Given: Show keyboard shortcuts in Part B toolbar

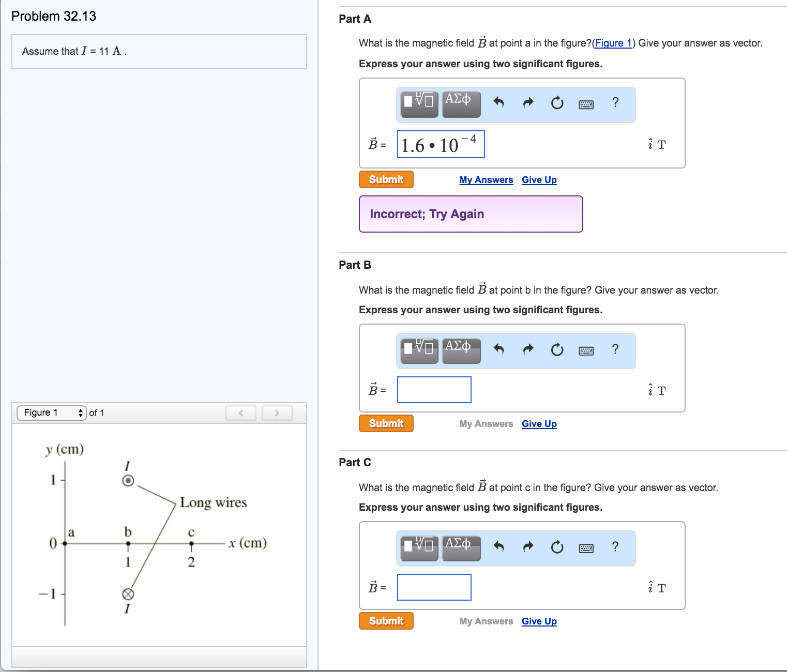Looking at the screenshot, I should coord(586,351).
